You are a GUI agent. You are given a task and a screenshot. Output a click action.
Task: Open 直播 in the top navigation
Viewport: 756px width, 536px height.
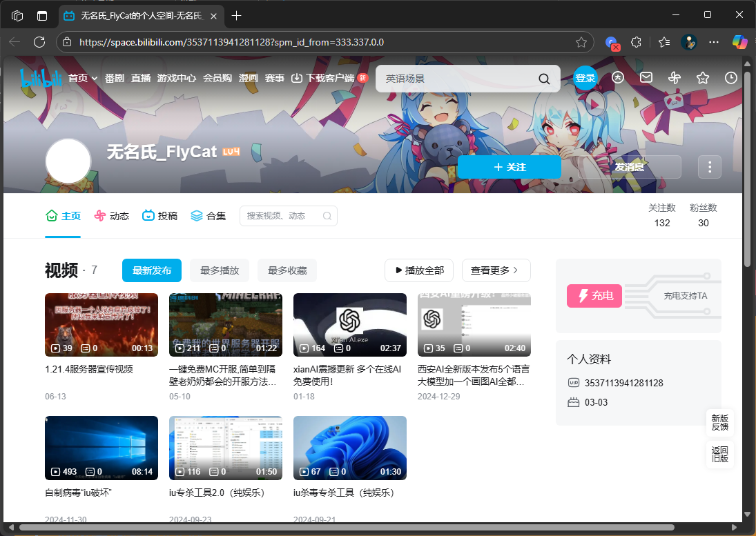click(x=141, y=78)
